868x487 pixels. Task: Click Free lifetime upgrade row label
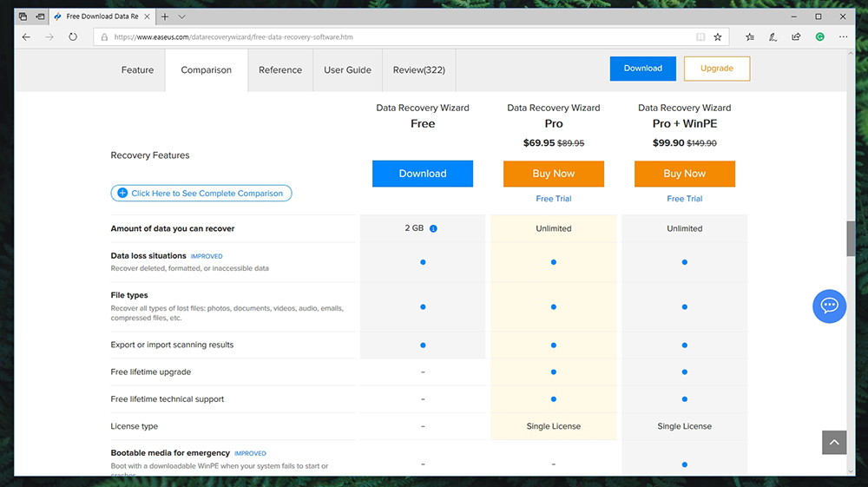pos(150,372)
